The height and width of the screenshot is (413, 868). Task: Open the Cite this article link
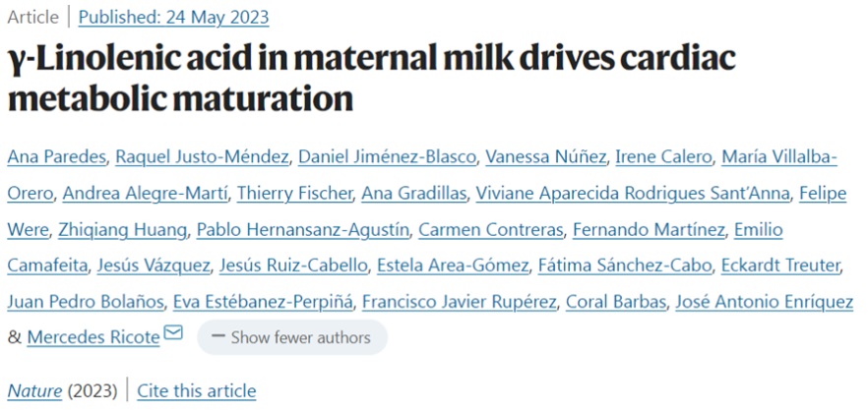197,390
